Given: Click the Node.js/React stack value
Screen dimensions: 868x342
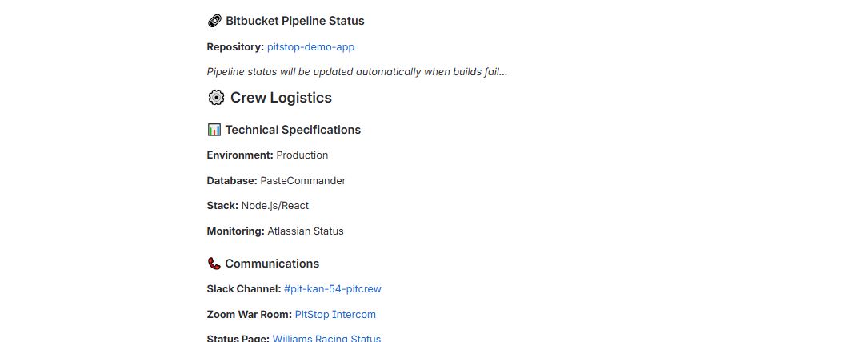Looking at the screenshot, I should pyautogui.click(x=275, y=206).
